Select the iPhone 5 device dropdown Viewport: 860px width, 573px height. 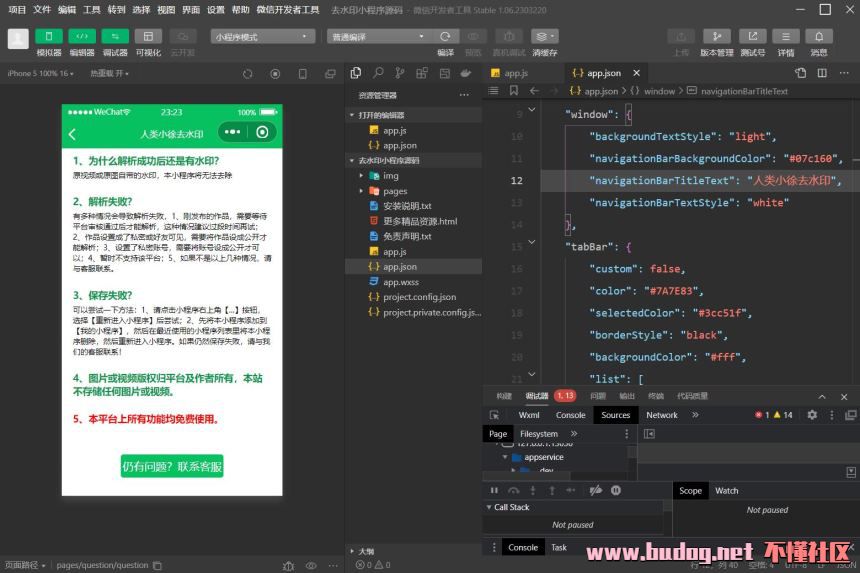(x=40, y=73)
